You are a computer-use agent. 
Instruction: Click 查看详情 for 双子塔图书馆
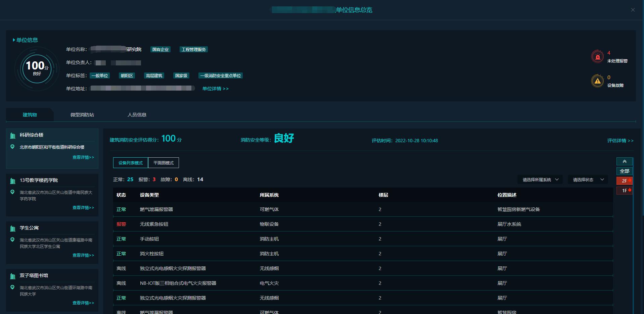click(83, 303)
